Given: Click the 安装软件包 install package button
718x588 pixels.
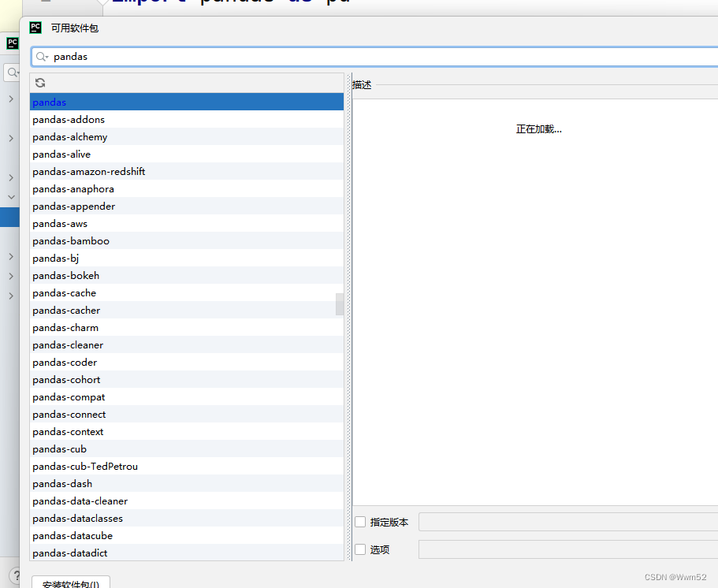Looking at the screenshot, I should [x=70, y=583].
